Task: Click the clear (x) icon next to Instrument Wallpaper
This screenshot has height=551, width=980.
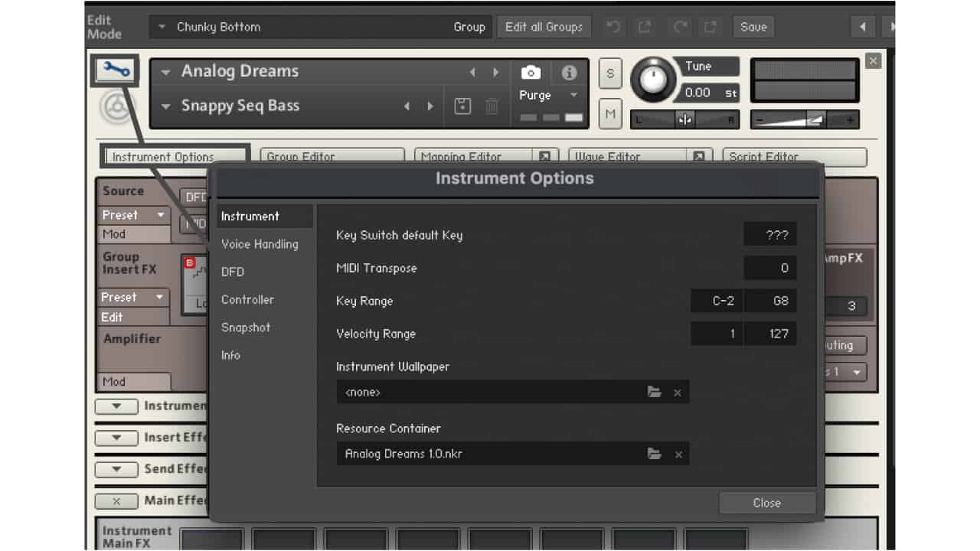Action: pos(678,392)
